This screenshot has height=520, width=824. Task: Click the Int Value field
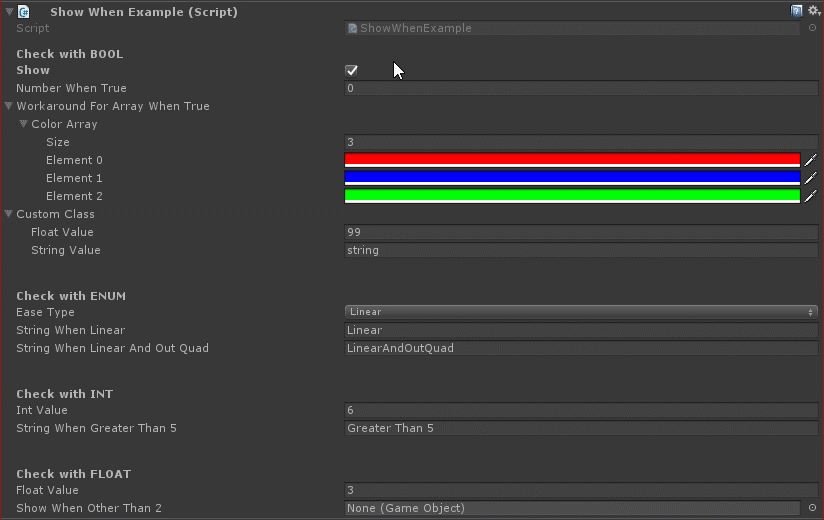coord(581,410)
